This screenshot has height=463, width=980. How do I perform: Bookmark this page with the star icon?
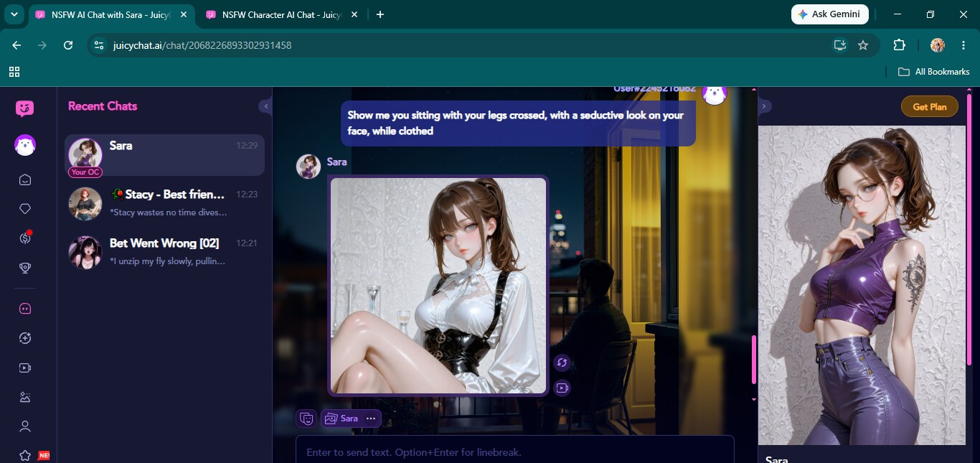point(863,45)
